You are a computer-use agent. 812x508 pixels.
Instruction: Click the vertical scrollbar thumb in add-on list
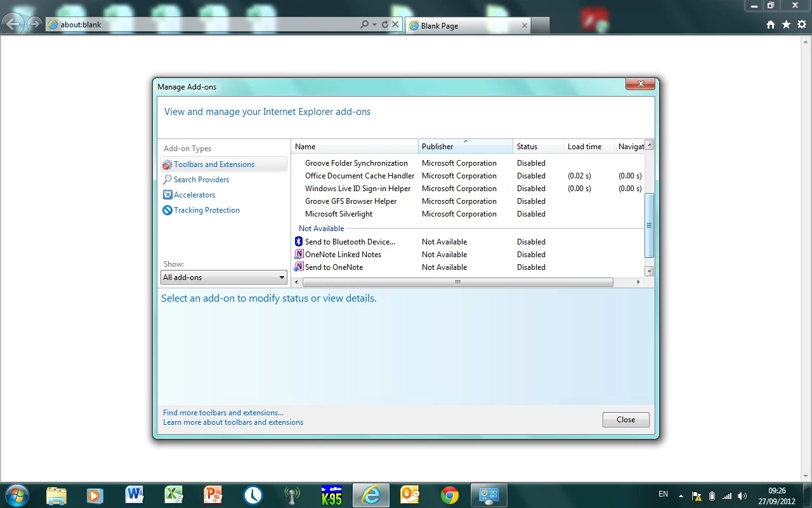pos(649,225)
